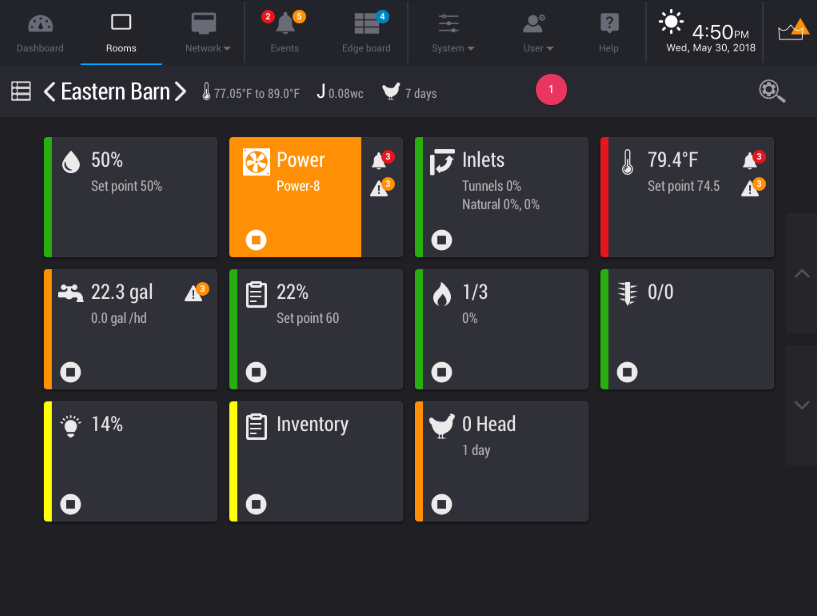Go to next room after Eastern Barn

point(180,92)
